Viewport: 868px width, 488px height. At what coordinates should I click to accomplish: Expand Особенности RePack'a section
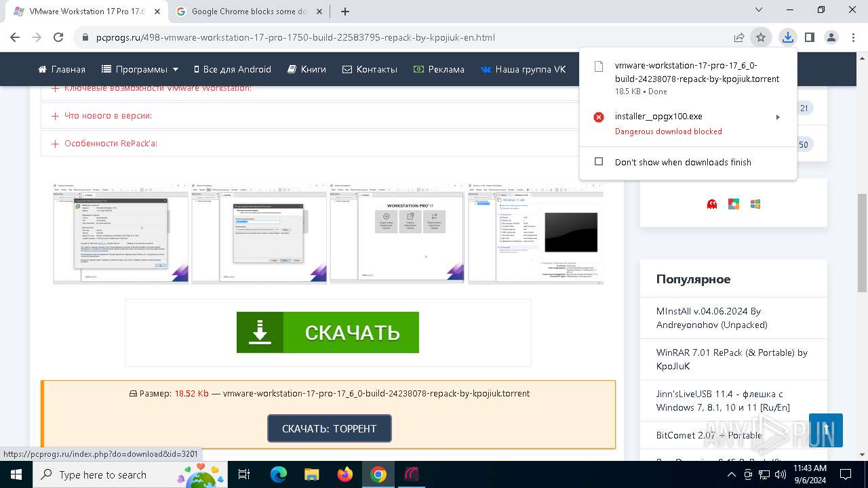(328, 144)
